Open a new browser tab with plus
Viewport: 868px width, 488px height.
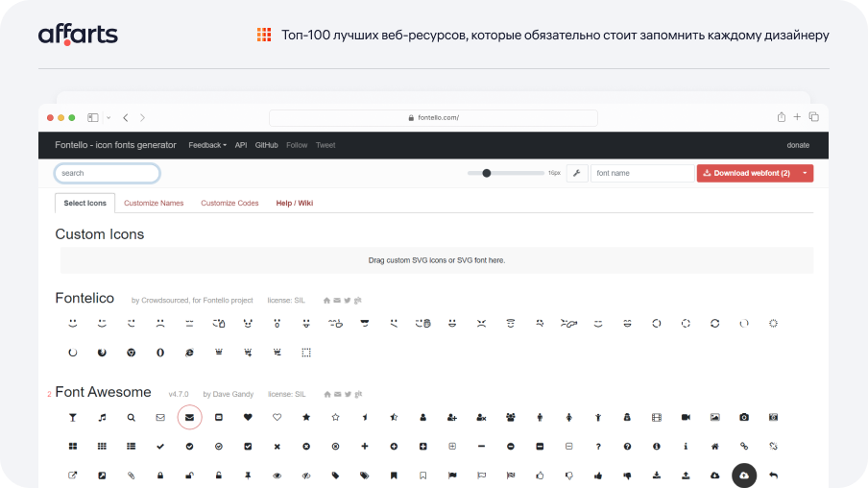(x=797, y=117)
